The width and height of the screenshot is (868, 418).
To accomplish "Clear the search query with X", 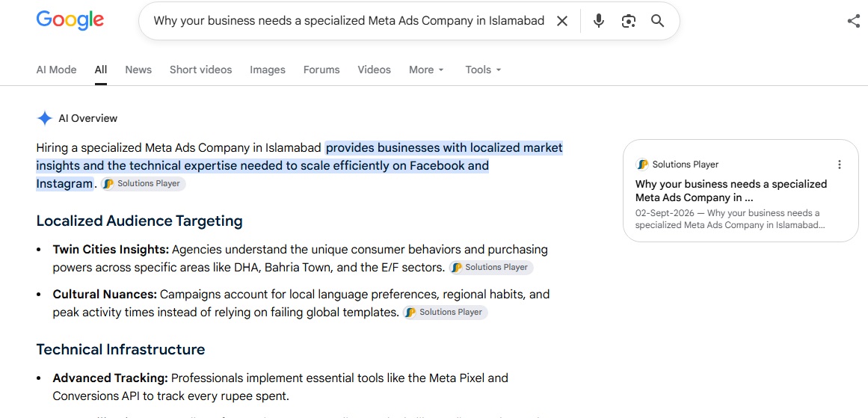I will coord(562,21).
